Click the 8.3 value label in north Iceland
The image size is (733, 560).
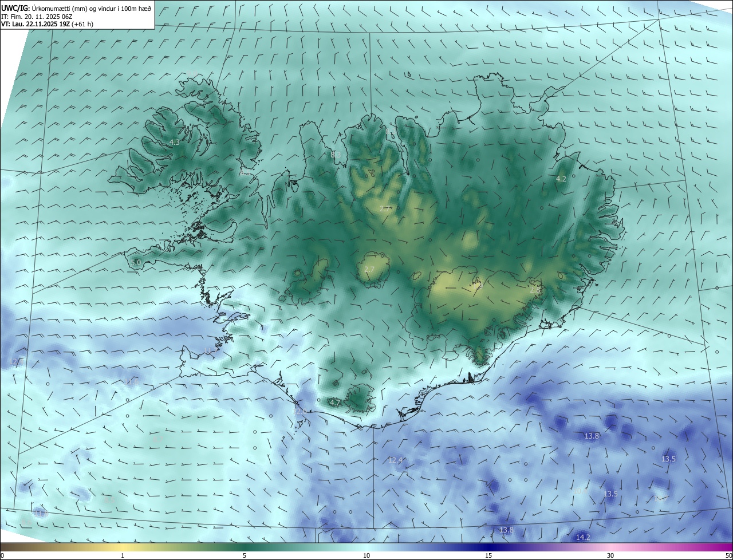(x=336, y=155)
